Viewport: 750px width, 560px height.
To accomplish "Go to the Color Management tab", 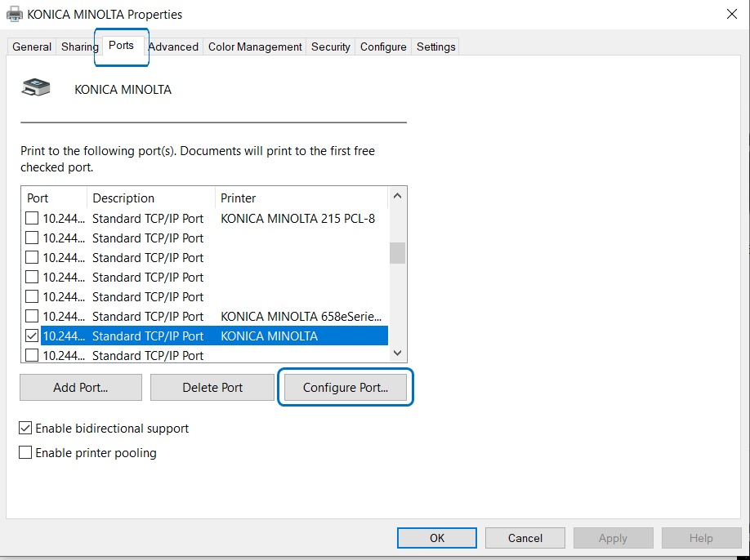I will (255, 47).
